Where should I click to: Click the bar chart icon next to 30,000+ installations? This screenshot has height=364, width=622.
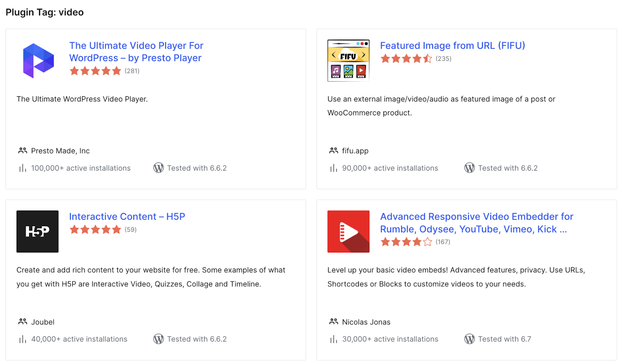[x=334, y=339]
